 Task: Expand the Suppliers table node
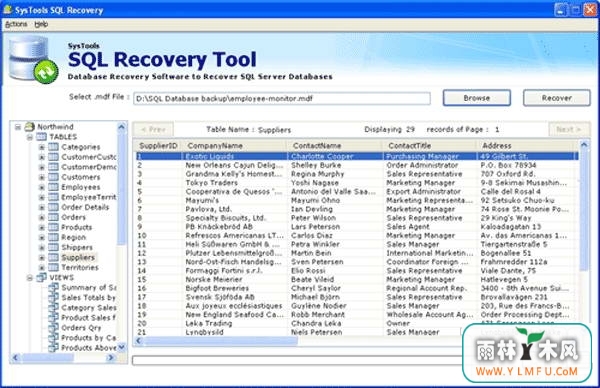point(42,257)
